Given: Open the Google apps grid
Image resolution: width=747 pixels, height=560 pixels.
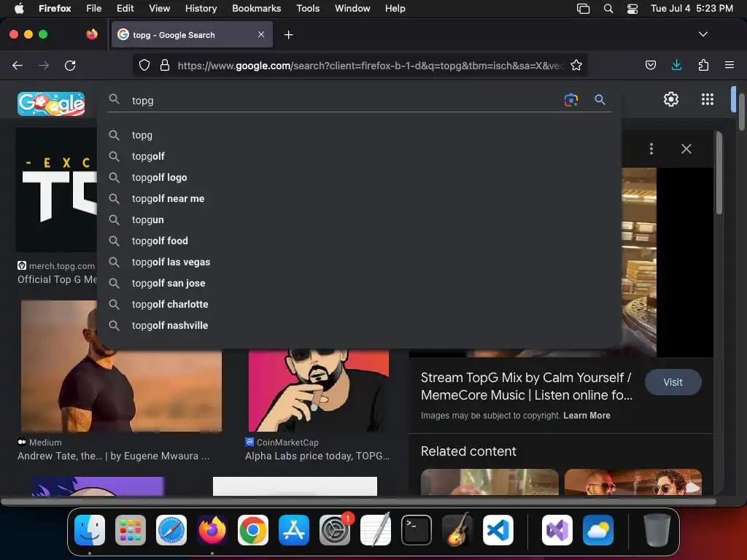Looking at the screenshot, I should [x=708, y=99].
